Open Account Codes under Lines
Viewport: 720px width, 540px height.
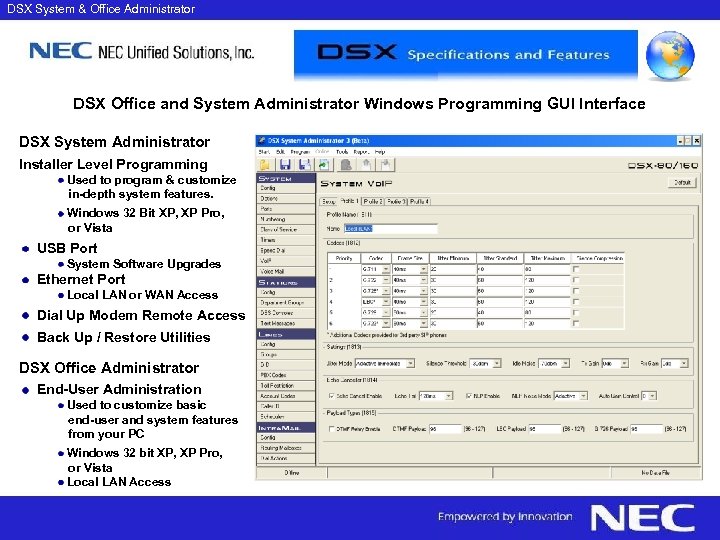coord(286,396)
